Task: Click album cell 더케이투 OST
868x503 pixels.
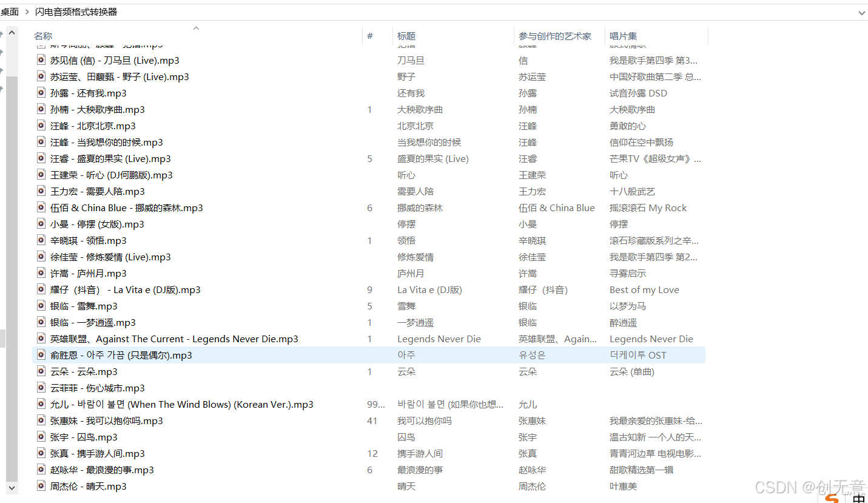Action: (x=638, y=355)
